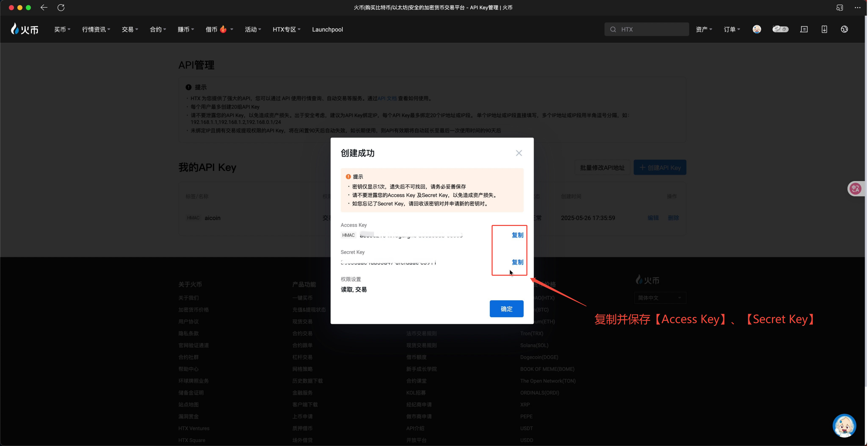Viewport: 868px width, 446px height.
Task: Expand the HTX专区 menu
Action: tap(287, 30)
